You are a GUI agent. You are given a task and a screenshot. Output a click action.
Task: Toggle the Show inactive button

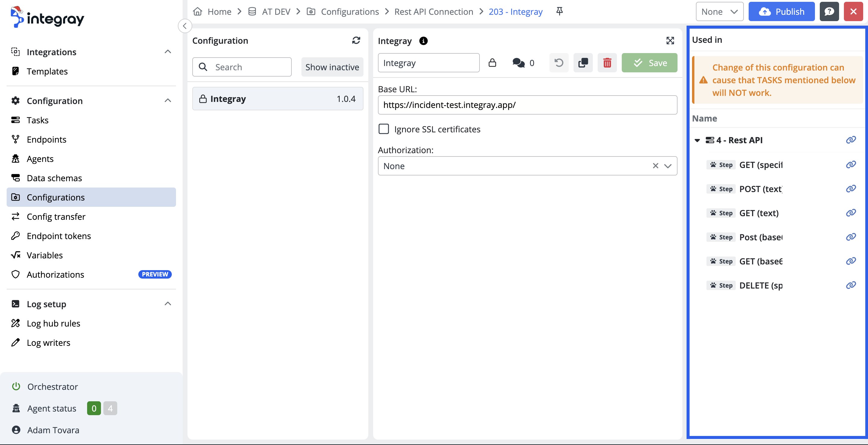pos(332,67)
